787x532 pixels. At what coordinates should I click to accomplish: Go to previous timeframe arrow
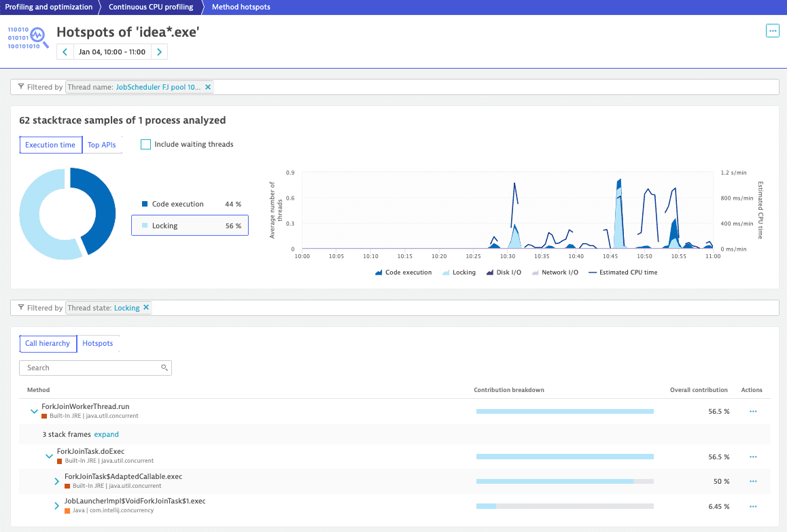(65, 52)
